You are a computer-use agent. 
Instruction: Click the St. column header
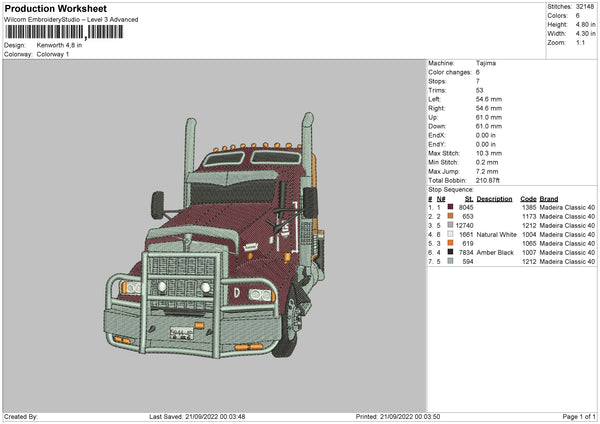(x=469, y=198)
